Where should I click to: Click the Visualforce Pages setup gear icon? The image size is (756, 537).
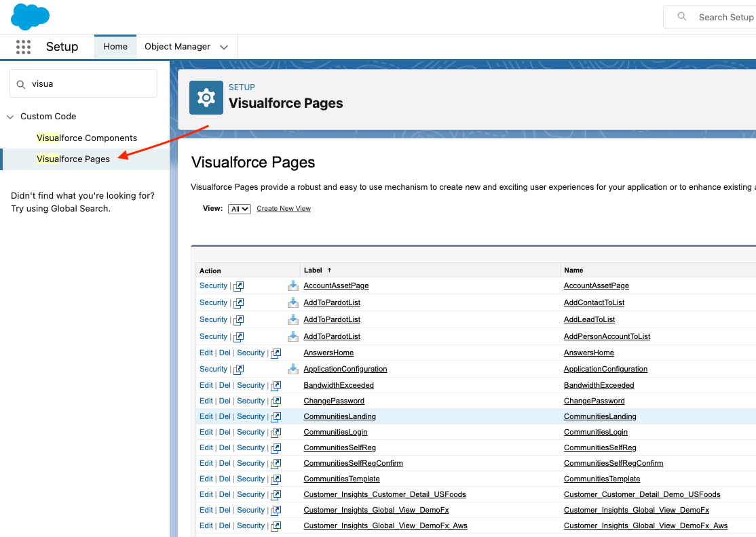(x=206, y=98)
